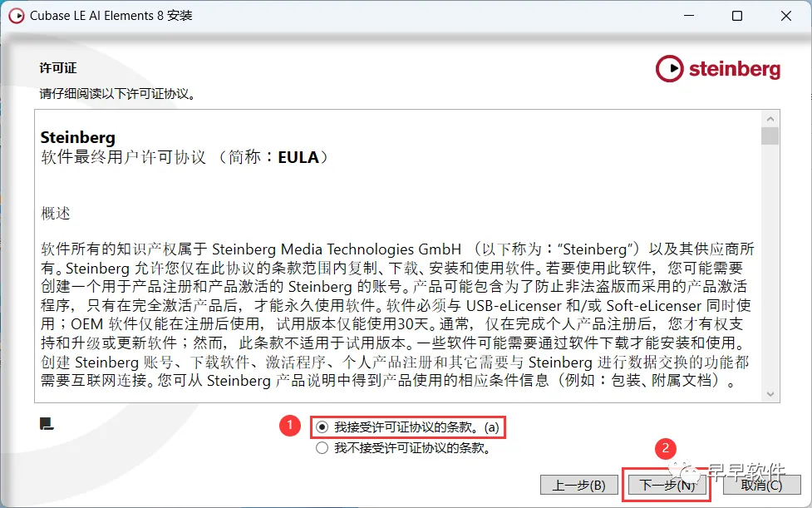Click the red Steinberg logo
Screen dimensions: 812x508
pos(718,68)
